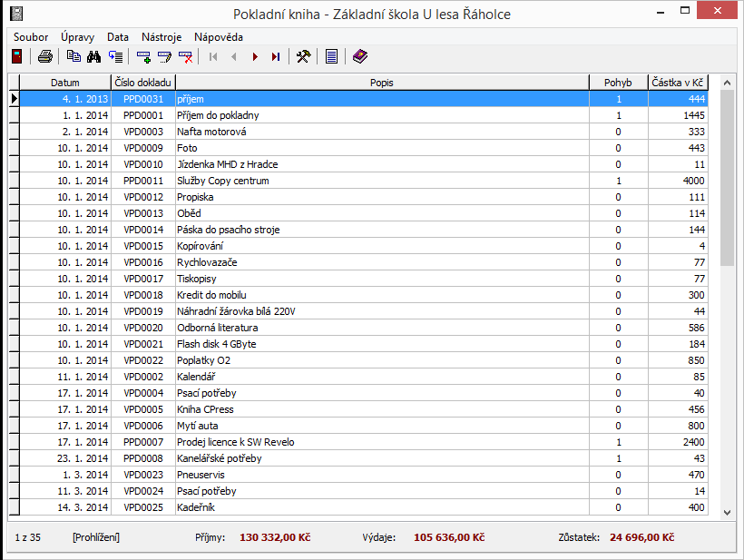Open search with the binoculars icon
This screenshot has width=744, height=560.
[93, 57]
